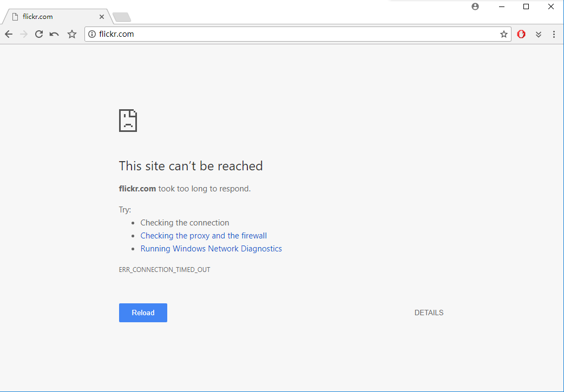Select the flickr.com tab

click(x=57, y=17)
